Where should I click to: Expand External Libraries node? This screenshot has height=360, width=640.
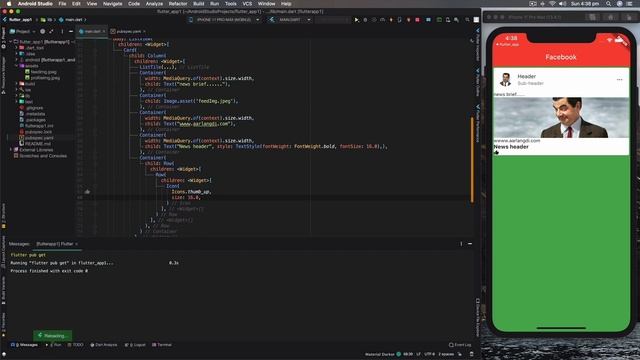pos(11,150)
